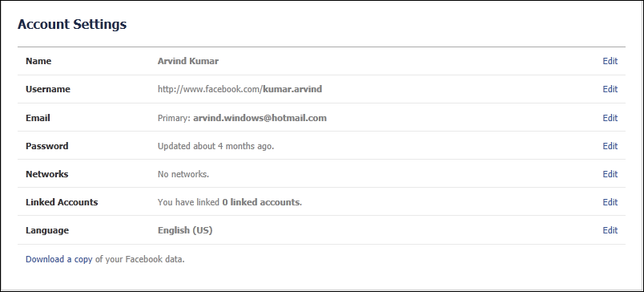Edit the Name setting
This screenshot has height=292, width=644.
[x=610, y=61]
